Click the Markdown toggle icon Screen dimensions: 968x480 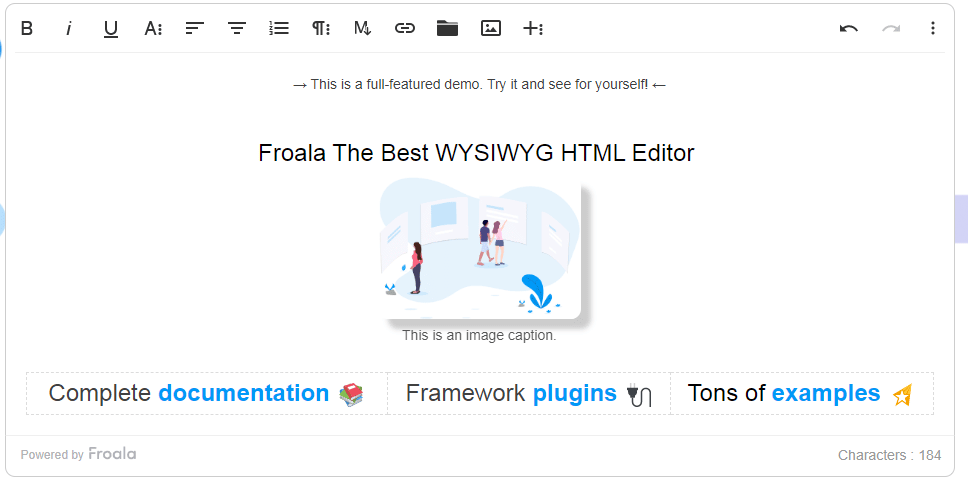click(x=363, y=28)
